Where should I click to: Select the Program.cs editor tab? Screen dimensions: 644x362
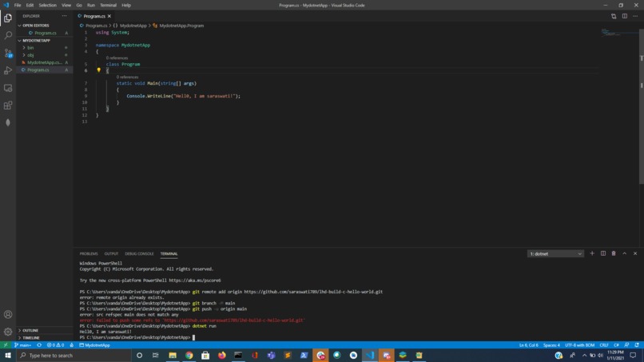[94, 16]
